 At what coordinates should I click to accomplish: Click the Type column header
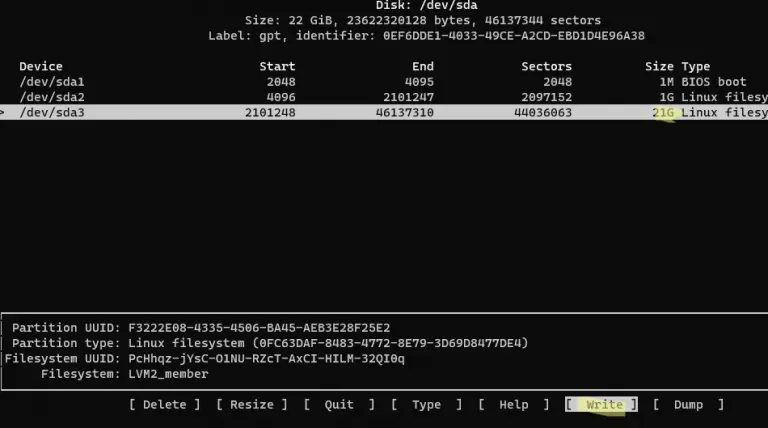click(696, 66)
